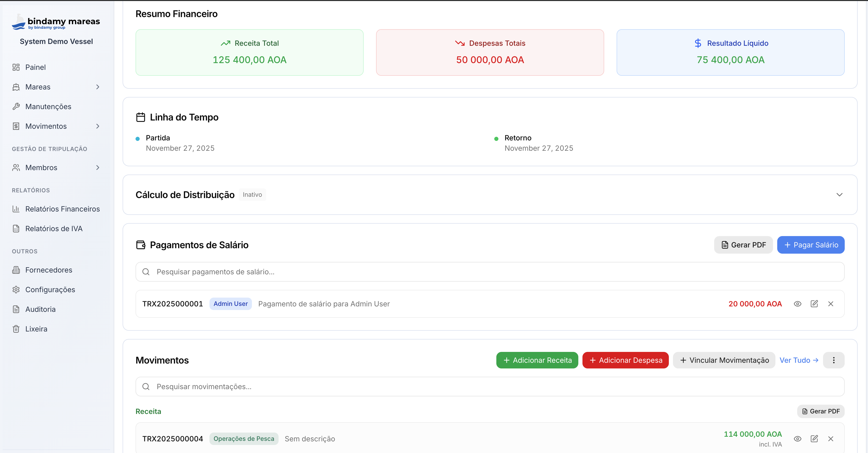
Task: Open the Auditoria log icon
Action: (17, 309)
